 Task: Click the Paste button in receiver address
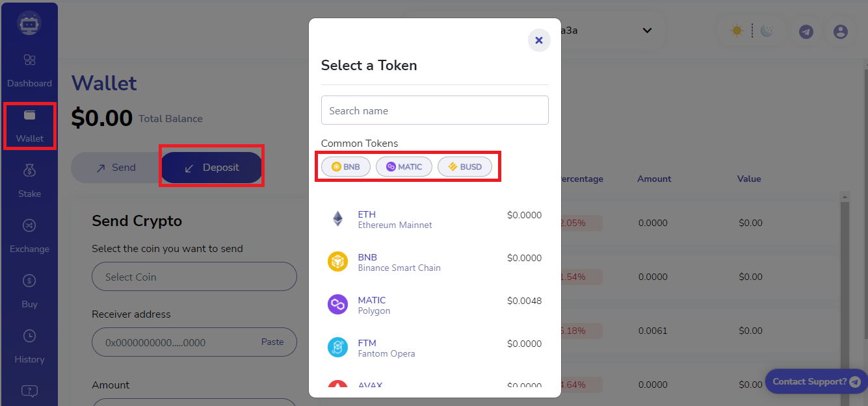coord(272,342)
